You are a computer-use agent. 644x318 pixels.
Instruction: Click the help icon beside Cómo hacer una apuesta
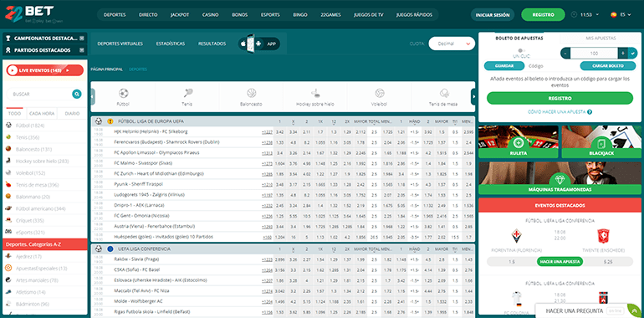coord(590,112)
